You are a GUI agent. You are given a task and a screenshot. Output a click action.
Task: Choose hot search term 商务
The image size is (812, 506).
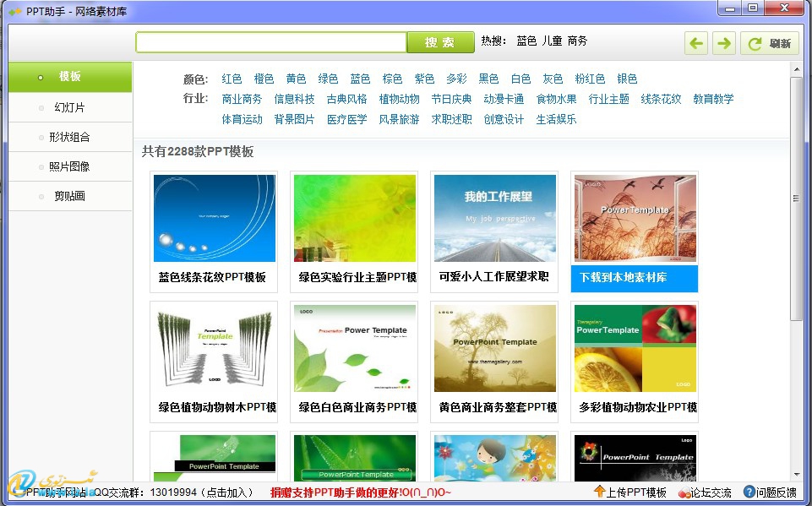point(577,41)
